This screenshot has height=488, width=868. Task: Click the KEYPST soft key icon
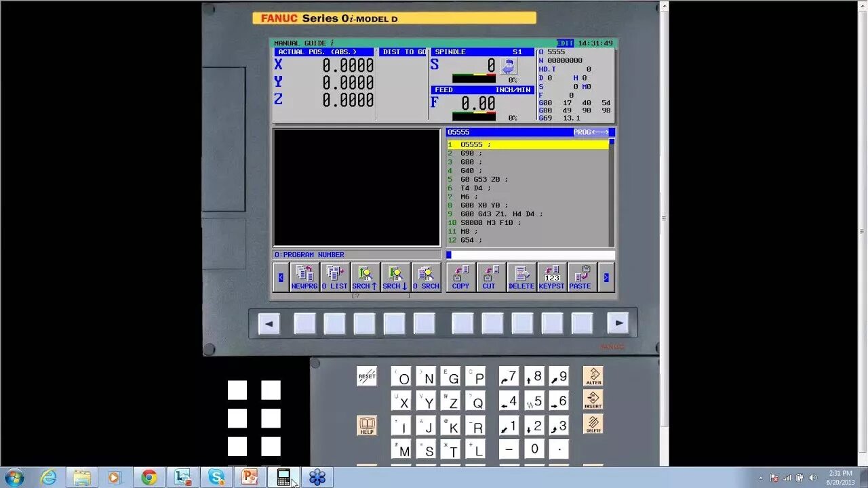(x=551, y=277)
